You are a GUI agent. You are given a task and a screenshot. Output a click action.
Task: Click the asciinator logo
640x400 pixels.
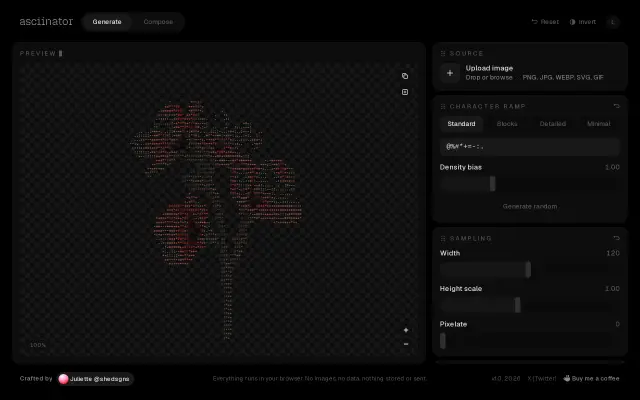pos(46,22)
